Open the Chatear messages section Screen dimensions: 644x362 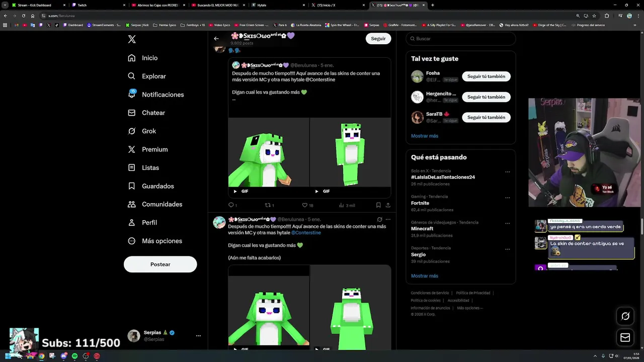[x=146, y=113]
